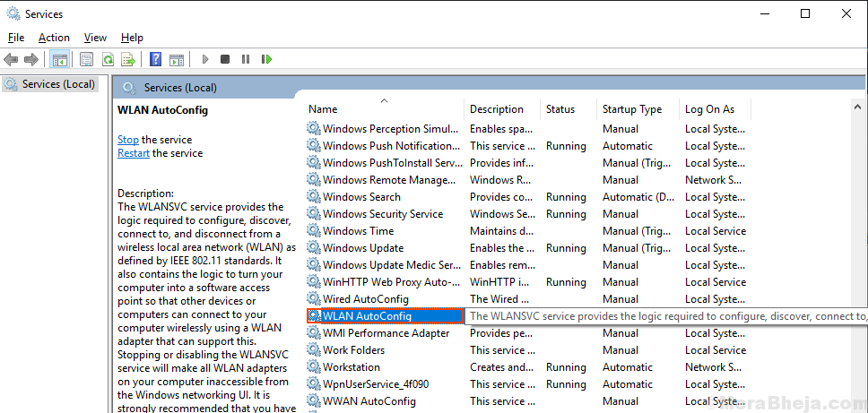The width and height of the screenshot is (868, 413).
Task: Select the Windows PushToInstall Serv... service
Action: [x=393, y=163]
